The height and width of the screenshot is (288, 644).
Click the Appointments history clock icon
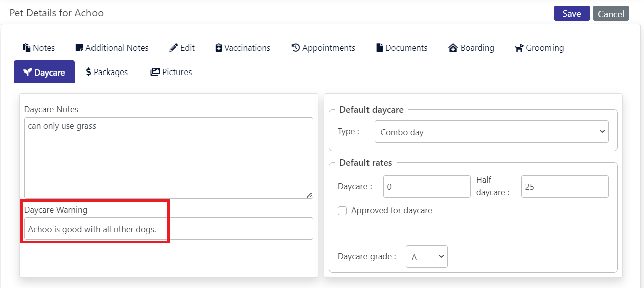coord(296,48)
